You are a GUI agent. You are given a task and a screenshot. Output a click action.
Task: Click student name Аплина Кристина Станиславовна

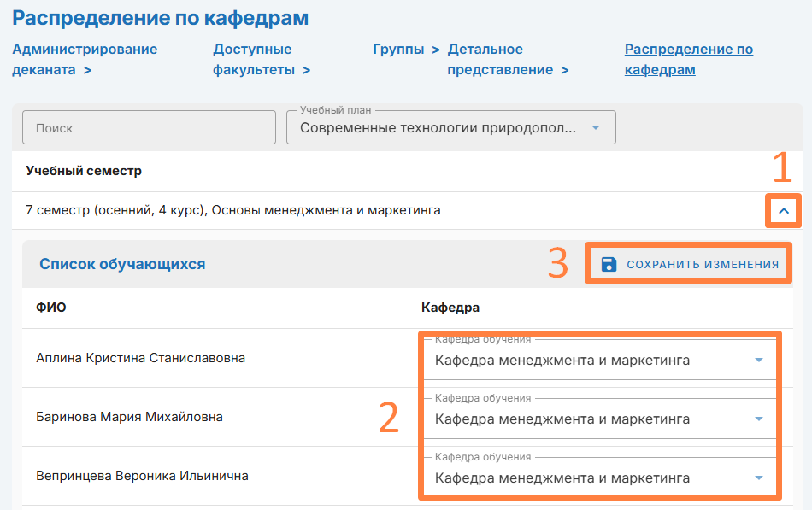pos(140,358)
